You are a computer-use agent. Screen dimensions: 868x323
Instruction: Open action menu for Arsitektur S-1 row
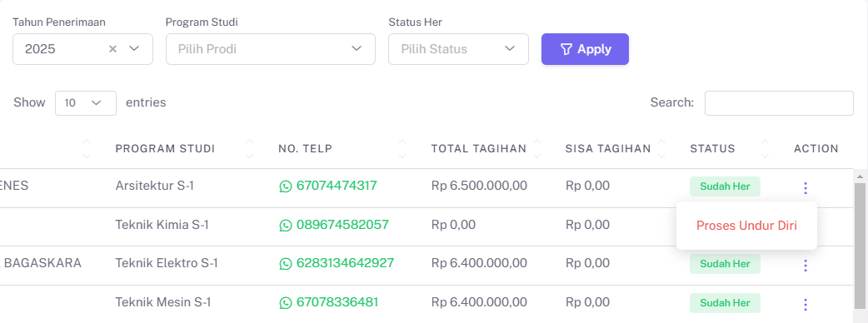pos(806,188)
